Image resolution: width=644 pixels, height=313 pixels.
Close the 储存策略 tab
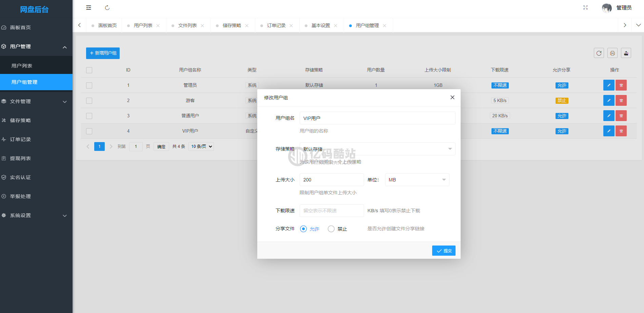tap(247, 25)
